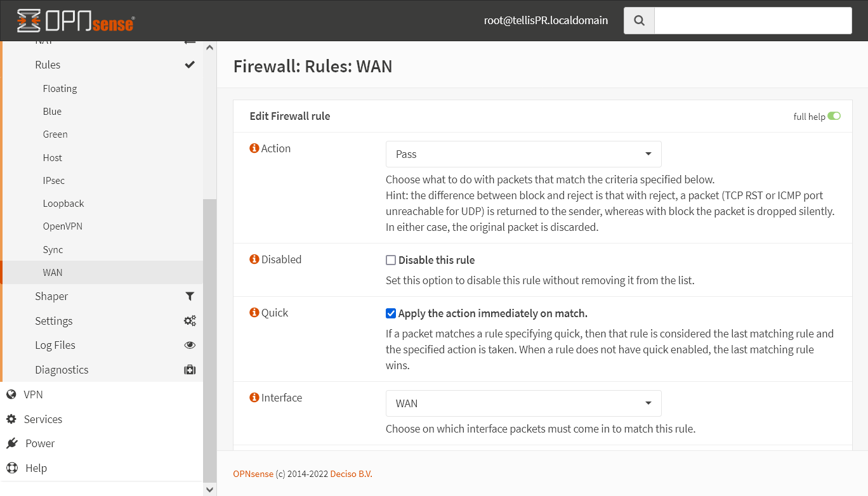868x496 pixels.
Task: Check the Disable this rule checkbox
Action: 391,260
